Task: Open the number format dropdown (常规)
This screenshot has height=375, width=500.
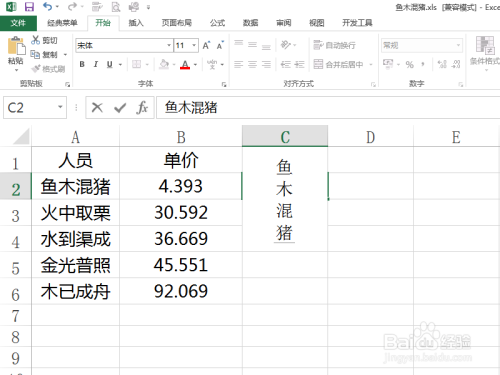Action: 458,45
